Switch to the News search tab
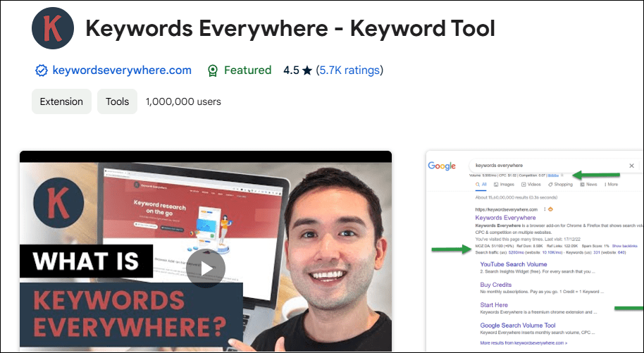 pos(588,185)
